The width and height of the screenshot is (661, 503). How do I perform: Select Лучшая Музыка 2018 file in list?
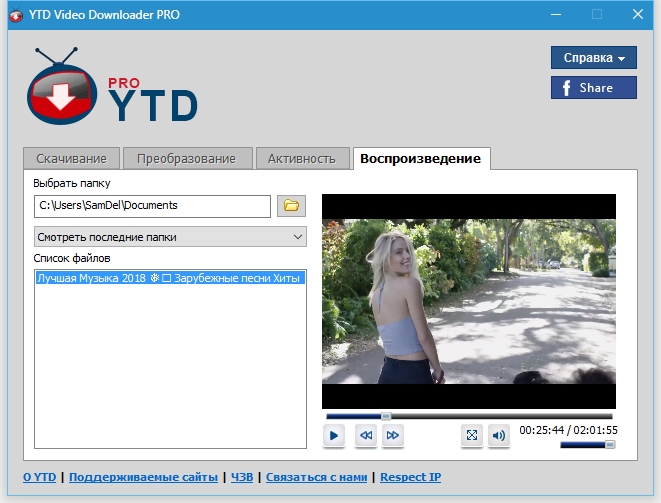[x=168, y=278]
